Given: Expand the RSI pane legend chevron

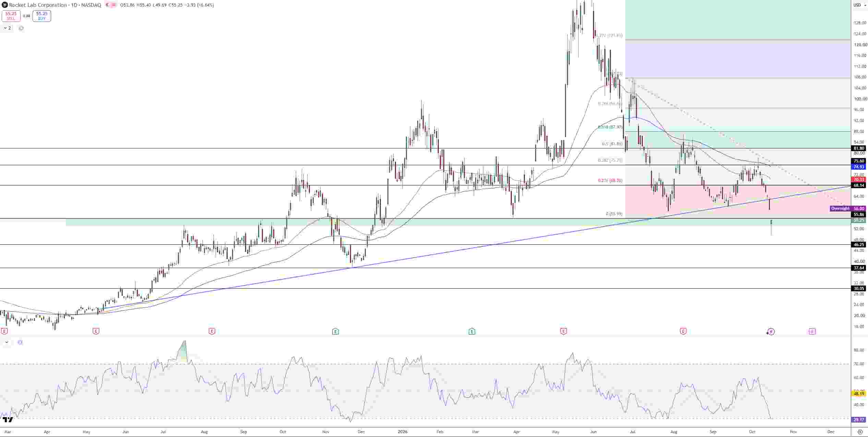Looking at the screenshot, I should pyautogui.click(x=7, y=342).
